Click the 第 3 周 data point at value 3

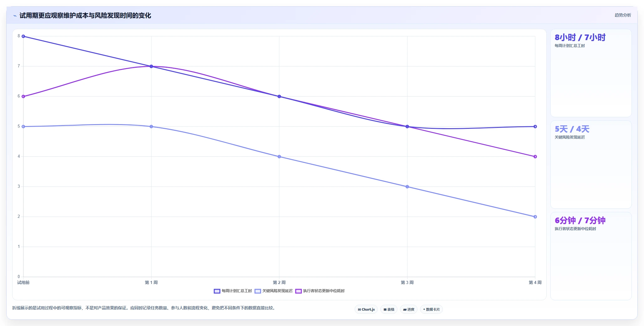[407, 187]
